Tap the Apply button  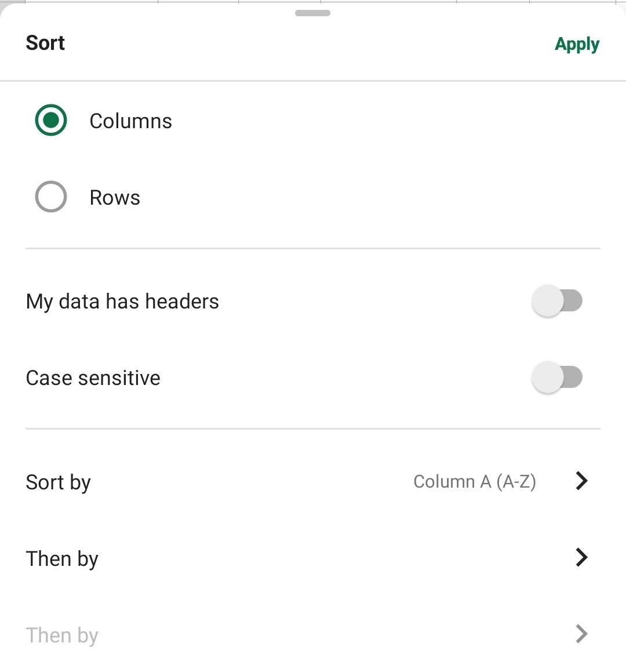(x=577, y=44)
